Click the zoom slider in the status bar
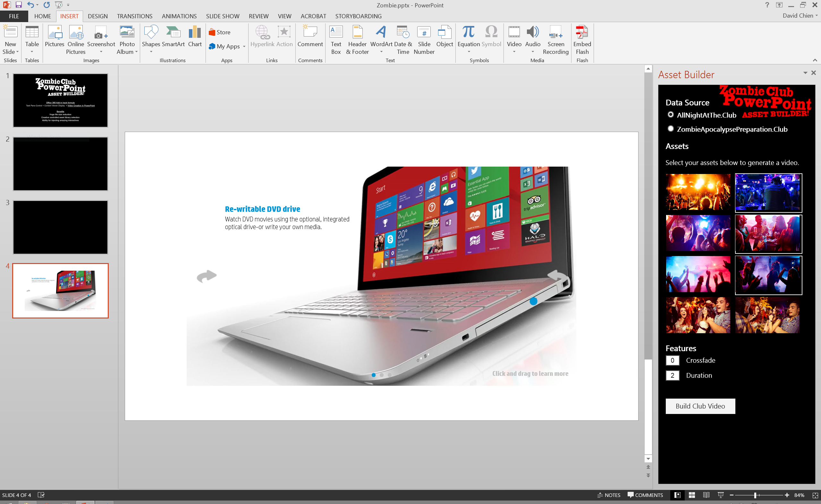 pyautogui.click(x=755, y=495)
